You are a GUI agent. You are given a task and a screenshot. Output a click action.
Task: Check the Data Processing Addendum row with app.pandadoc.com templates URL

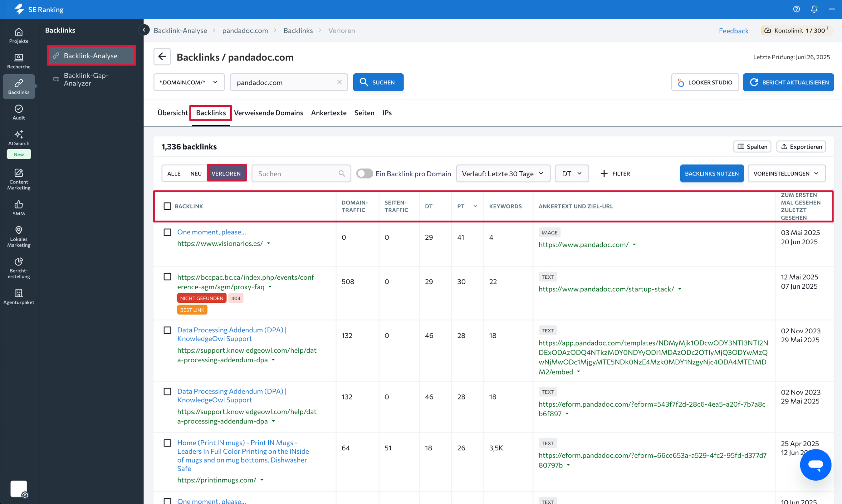point(167,330)
